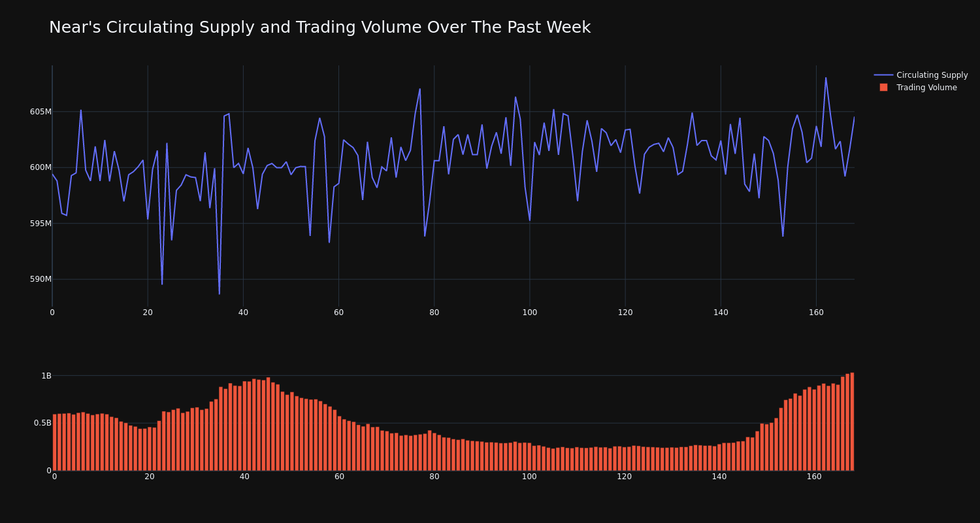Click the 600M y-axis label
Viewport: 980px width, 523px height.
(x=41, y=167)
